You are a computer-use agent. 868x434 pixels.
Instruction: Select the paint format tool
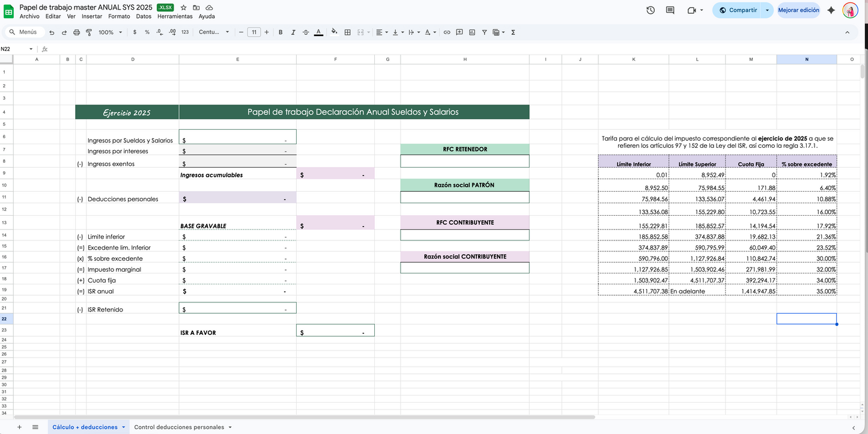pyautogui.click(x=89, y=32)
